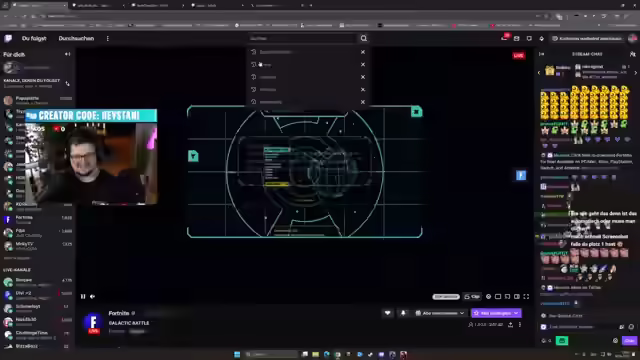Open the notifications bell with red badge
The width and height of the screenshot is (640, 360).
(504, 38)
